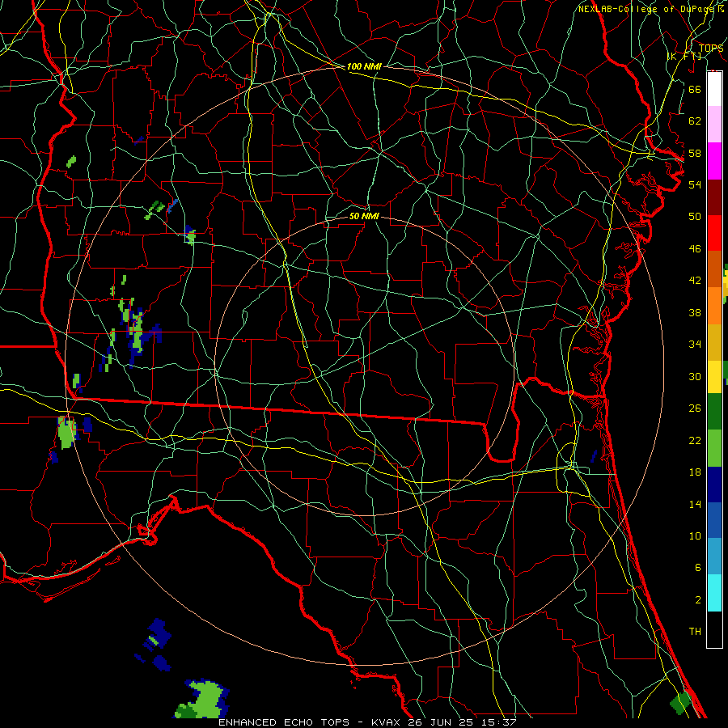Screen dimensions: 728x728
Task: Select the bright orange legend swatch
Action: point(714,306)
